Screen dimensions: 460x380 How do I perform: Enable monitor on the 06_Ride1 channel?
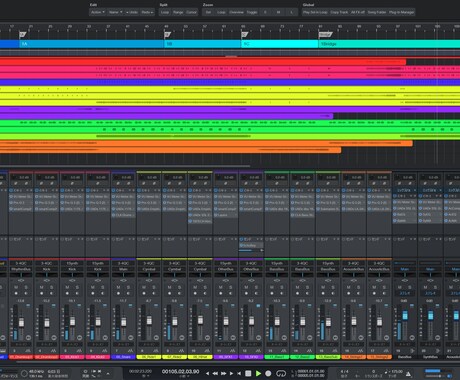click(x=155, y=293)
